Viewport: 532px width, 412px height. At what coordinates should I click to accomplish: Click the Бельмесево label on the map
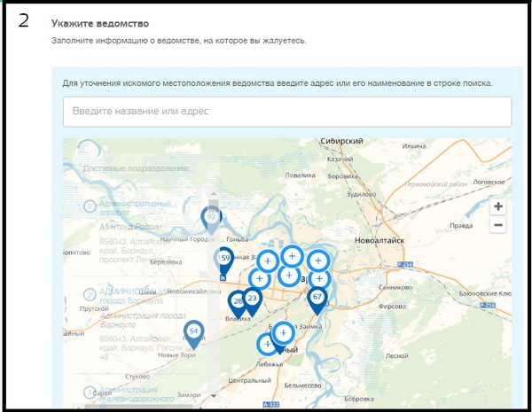click(302, 385)
